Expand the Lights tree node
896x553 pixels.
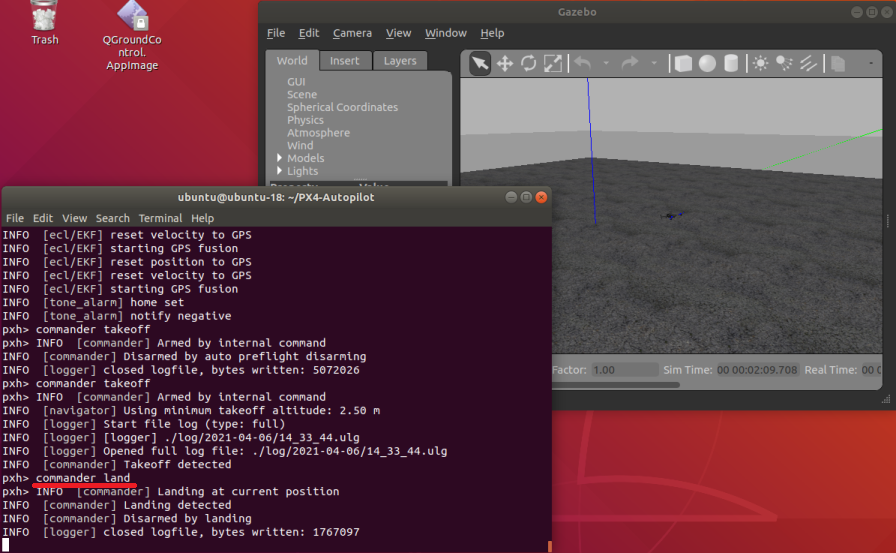pyautogui.click(x=279, y=171)
